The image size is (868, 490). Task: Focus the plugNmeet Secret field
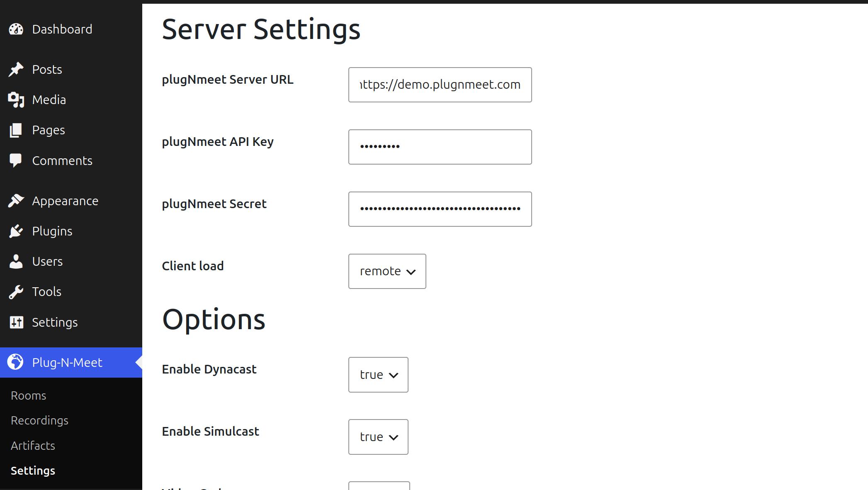pyautogui.click(x=440, y=209)
